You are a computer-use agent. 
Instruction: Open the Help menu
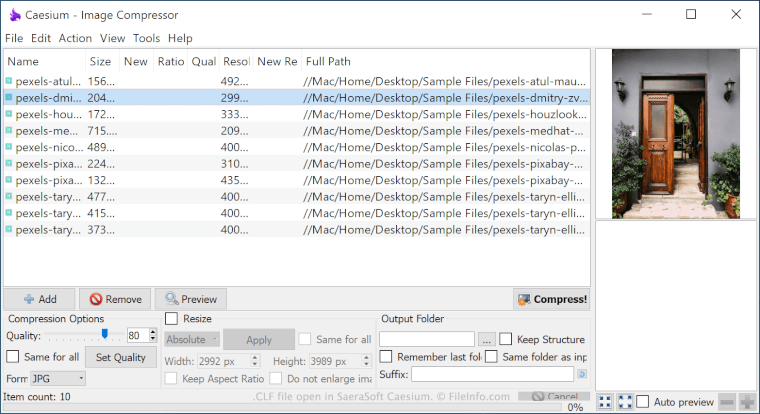pyautogui.click(x=180, y=38)
